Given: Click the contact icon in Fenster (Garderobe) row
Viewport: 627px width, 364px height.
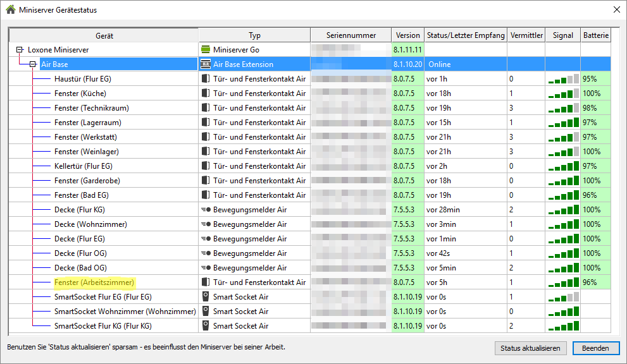Looking at the screenshot, I should click(206, 181).
